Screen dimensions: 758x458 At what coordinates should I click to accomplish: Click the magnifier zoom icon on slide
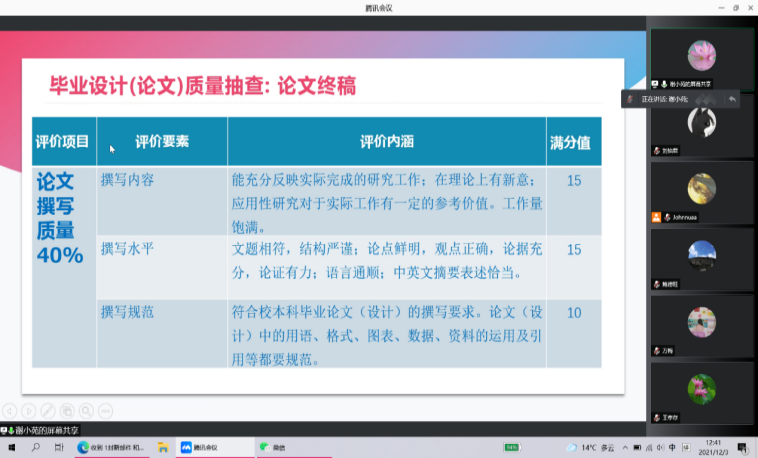tap(86, 410)
